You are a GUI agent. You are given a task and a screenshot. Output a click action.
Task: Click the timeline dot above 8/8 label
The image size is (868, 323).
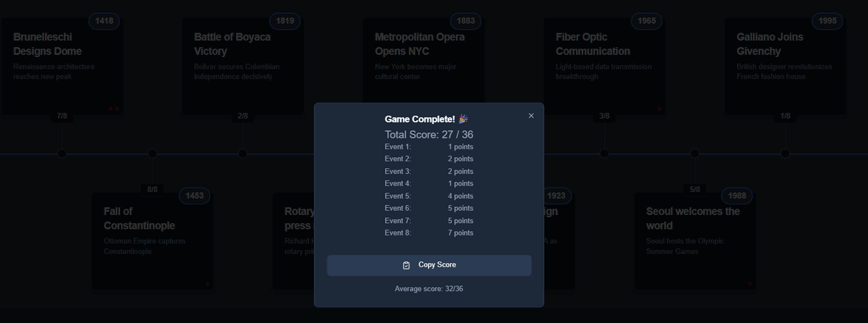pos(152,154)
